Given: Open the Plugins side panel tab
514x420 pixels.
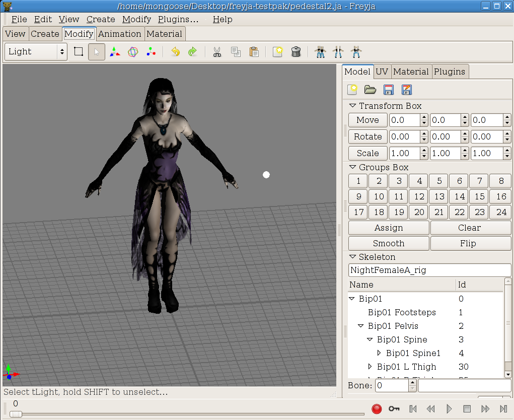Looking at the screenshot, I should click(x=450, y=72).
